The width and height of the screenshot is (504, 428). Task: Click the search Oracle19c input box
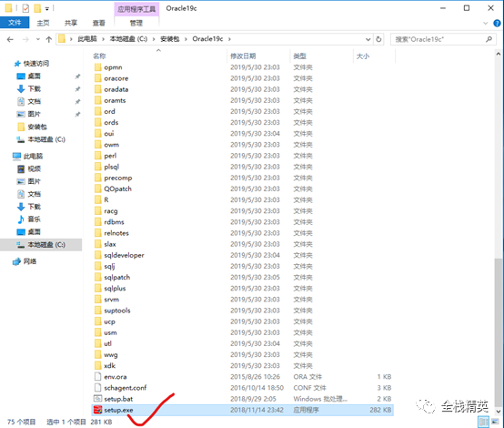[x=438, y=39]
